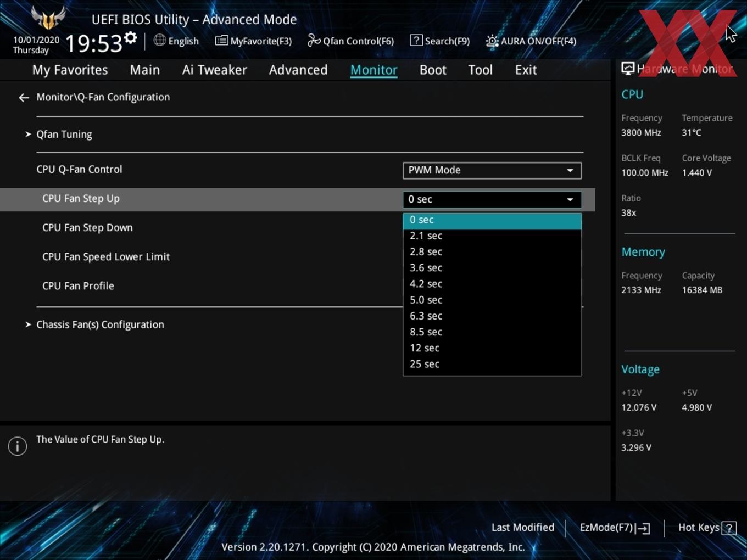Show Hot Keys help
The width and height of the screenshot is (747, 560).
[707, 528]
